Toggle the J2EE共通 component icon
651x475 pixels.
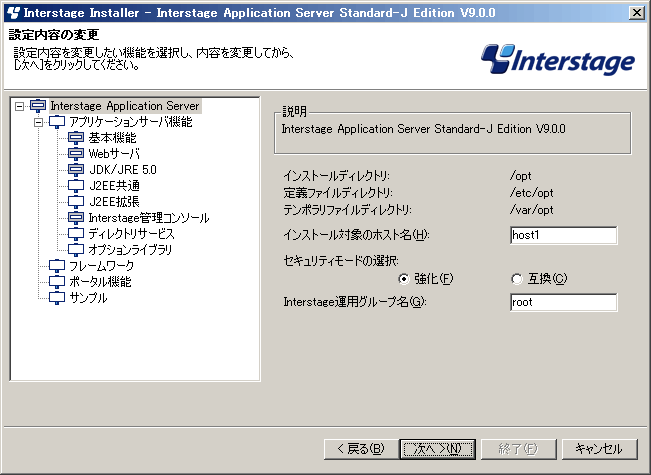coord(76,186)
